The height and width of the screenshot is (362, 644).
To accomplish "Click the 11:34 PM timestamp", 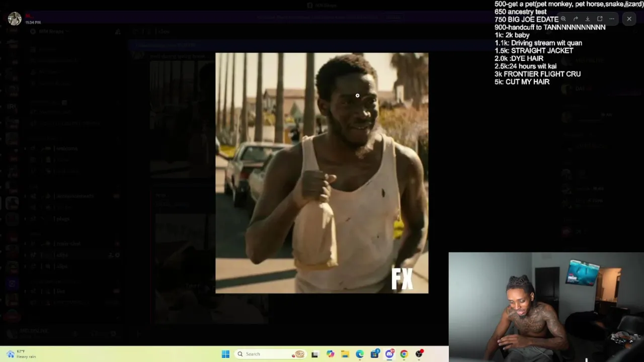I will pos(33,23).
